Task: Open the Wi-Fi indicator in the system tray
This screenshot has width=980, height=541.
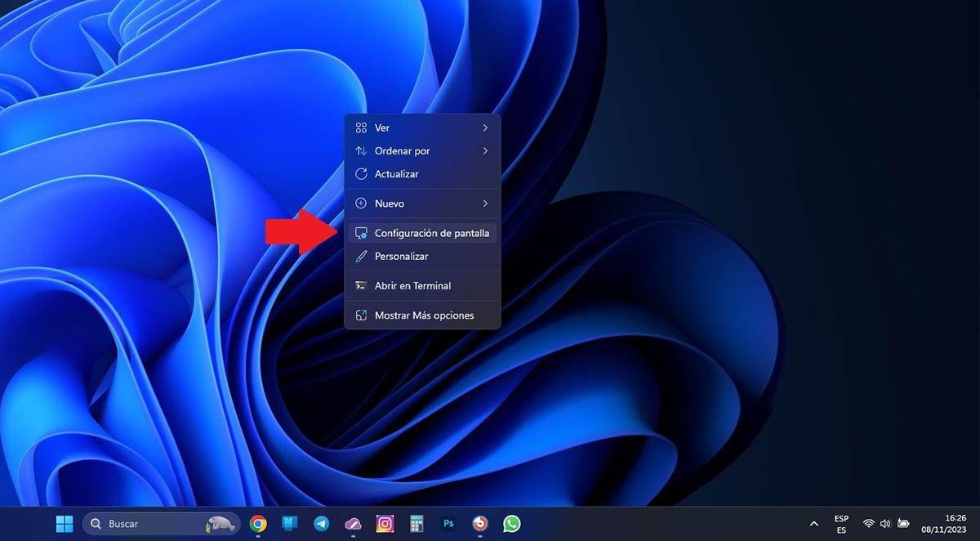Action: pos(871,524)
